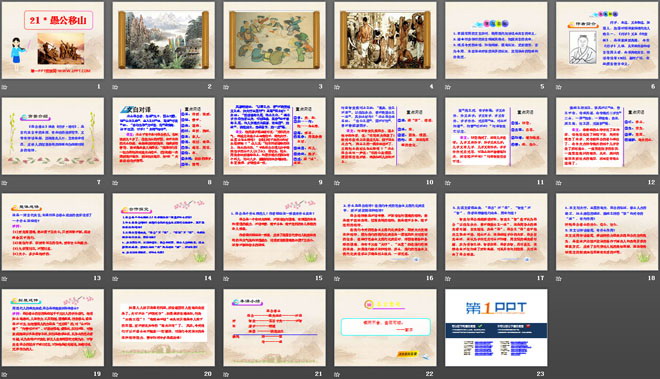Click the animation star icon under slide 15
The width and height of the screenshot is (660, 379).
coord(226,278)
